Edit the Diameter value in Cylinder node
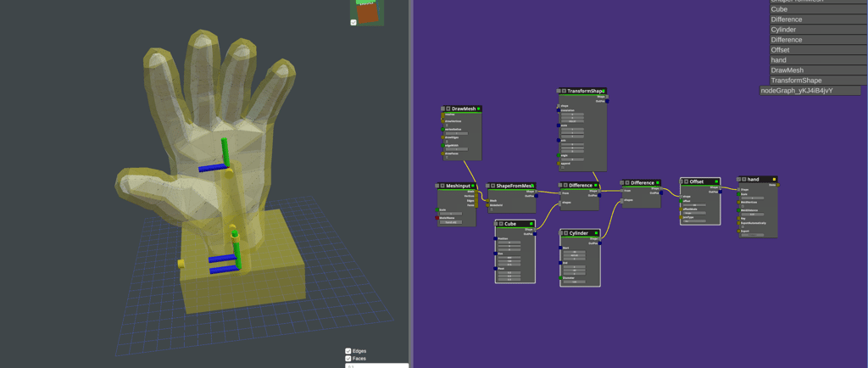This screenshot has height=368, width=868. click(x=575, y=282)
